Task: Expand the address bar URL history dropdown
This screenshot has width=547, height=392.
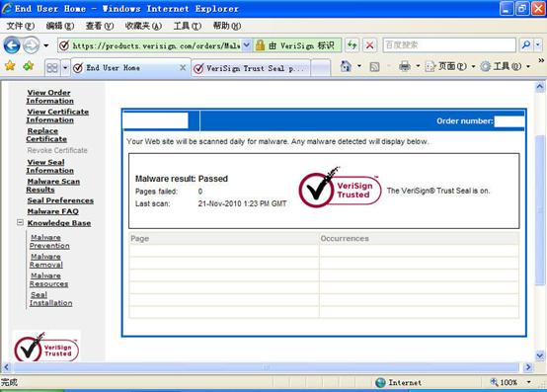Action: point(246,45)
